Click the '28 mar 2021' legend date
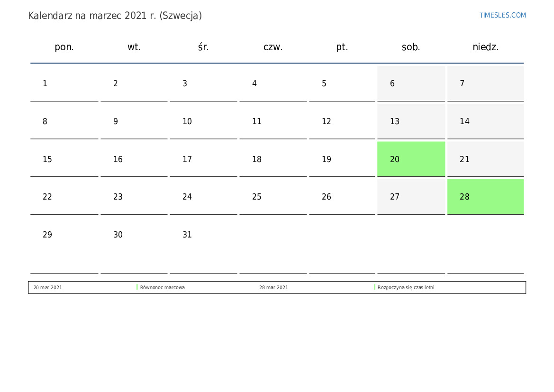 273,287
